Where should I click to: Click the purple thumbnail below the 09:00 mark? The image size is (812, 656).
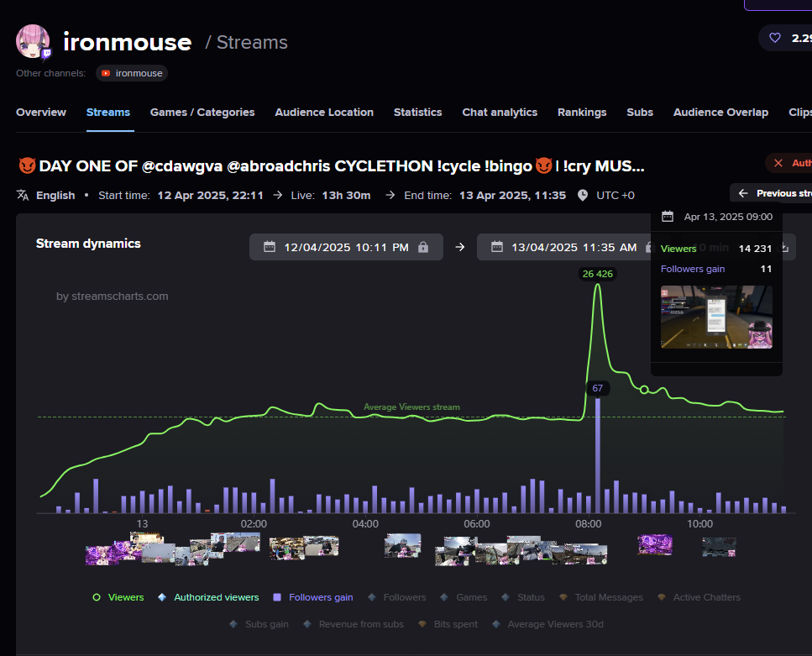[x=655, y=544]
